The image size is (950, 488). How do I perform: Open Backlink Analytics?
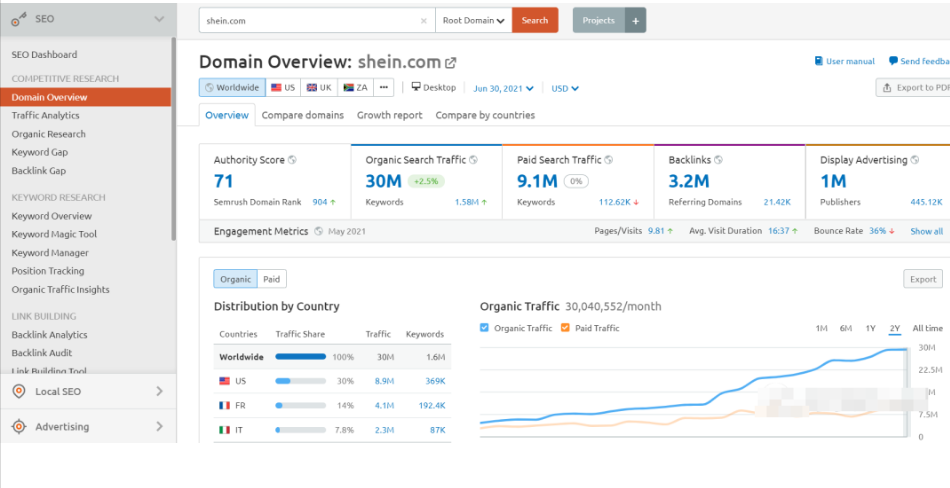49,335
